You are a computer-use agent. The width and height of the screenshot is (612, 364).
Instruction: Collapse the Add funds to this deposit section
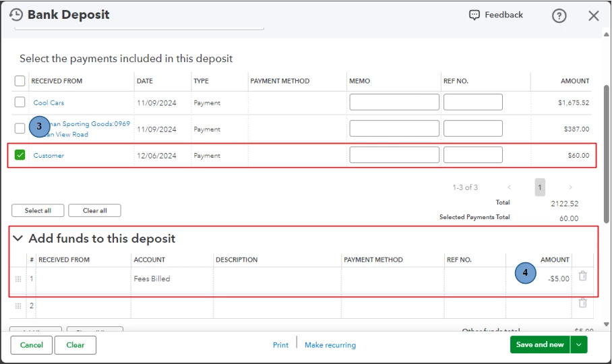pos(18,238)
